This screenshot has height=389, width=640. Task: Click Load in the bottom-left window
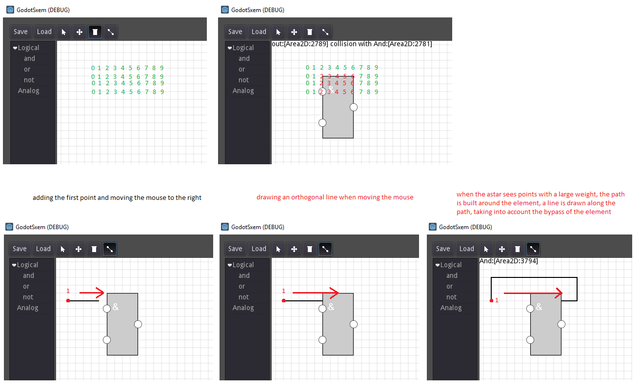pyautogui.click(x=43, y=249)
